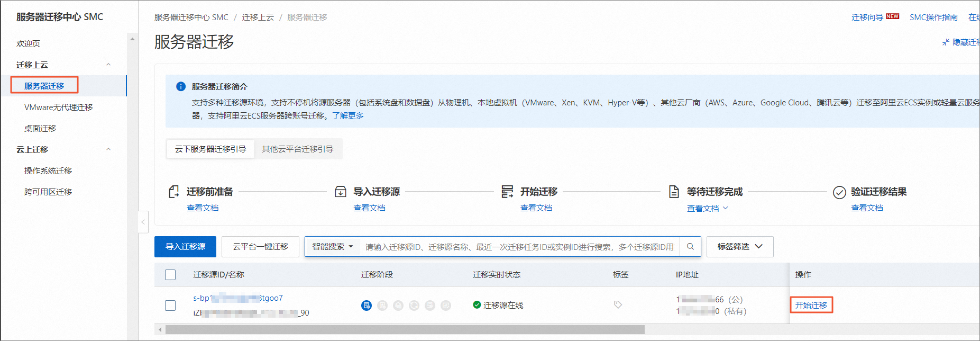The height and width of the screenshot is (341, 980).
Task: Click the 迁移源在线 status text
Action: tap(503, 305)
